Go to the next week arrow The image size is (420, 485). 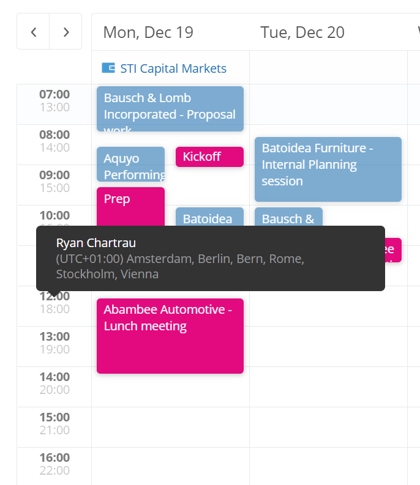66,32
